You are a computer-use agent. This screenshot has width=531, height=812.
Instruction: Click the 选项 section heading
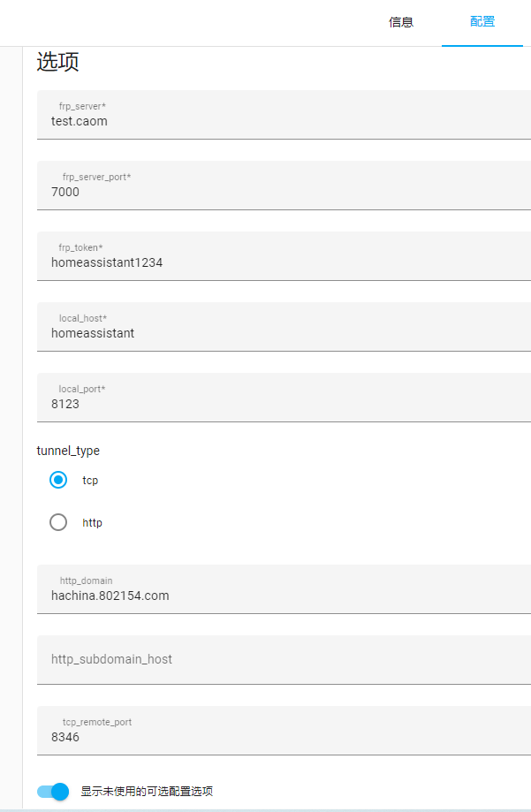tap(57, 63)
